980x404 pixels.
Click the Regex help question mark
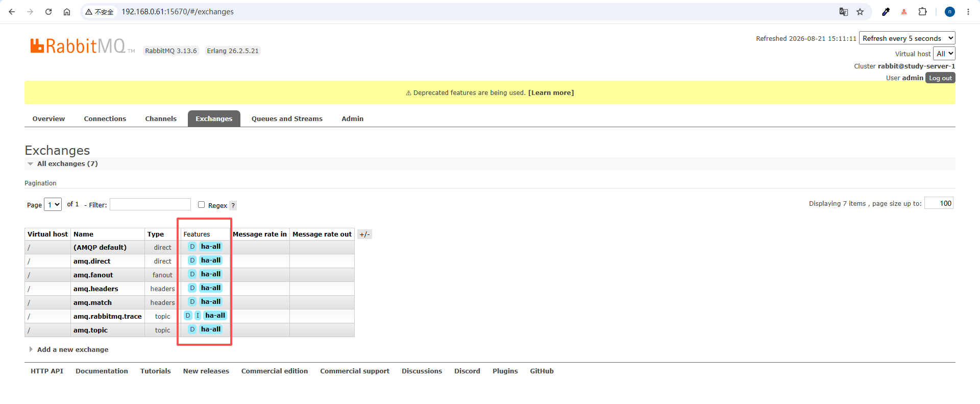(233, 205)
